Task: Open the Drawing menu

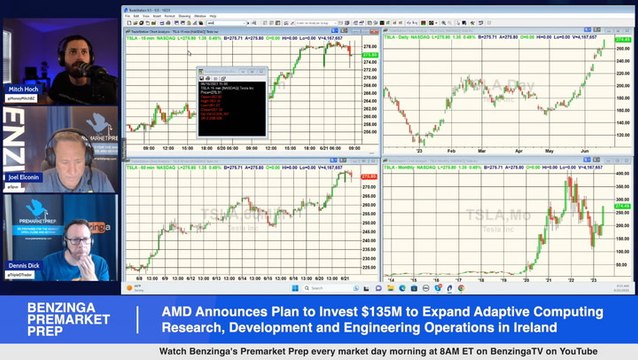Action: coord(184,16)
